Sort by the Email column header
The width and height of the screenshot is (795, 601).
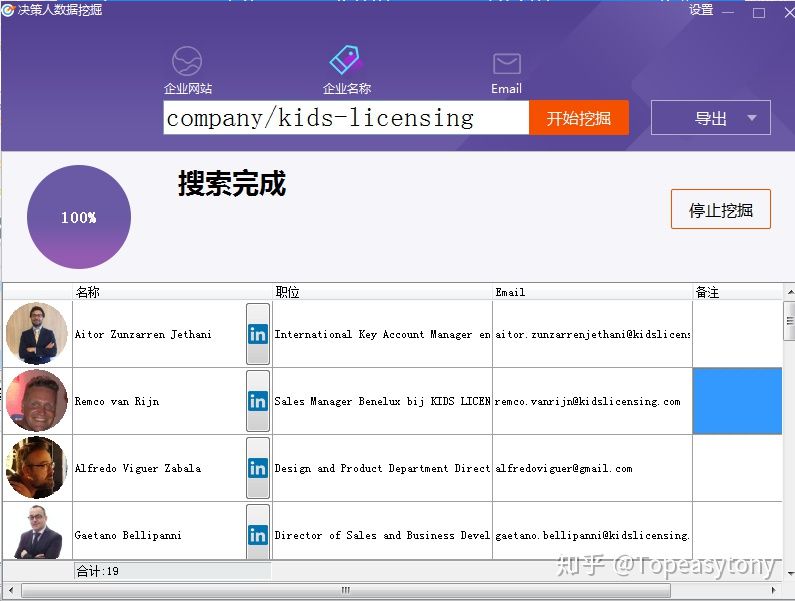[592, 292]
